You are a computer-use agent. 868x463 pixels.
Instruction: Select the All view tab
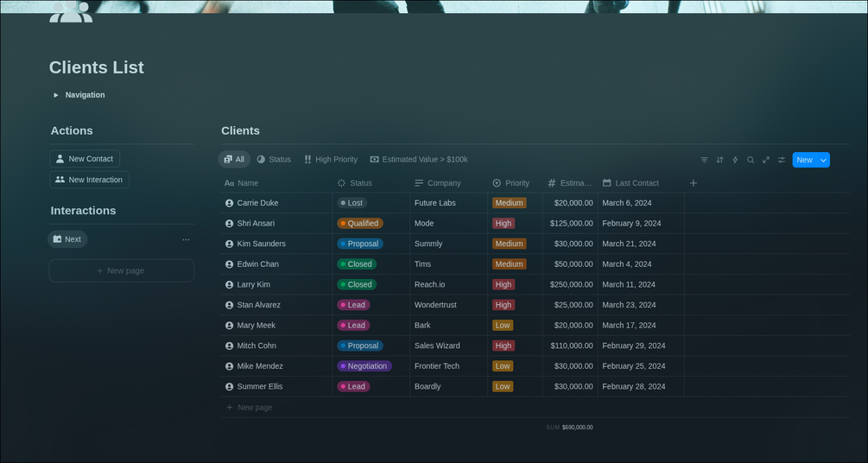click(x=234, y=160)
